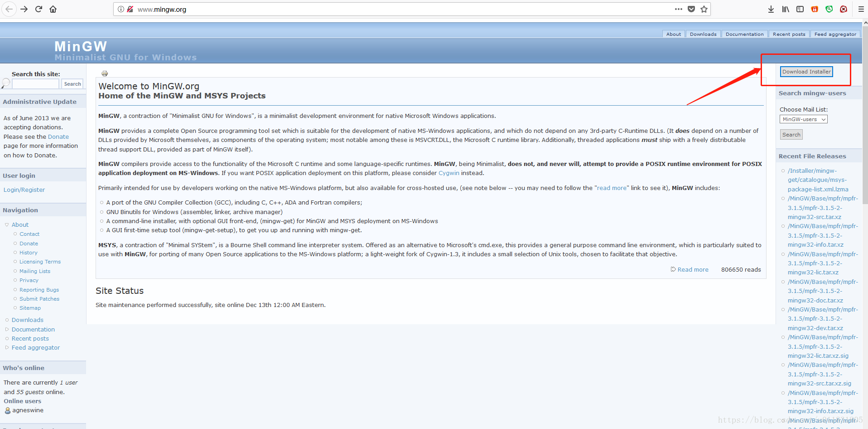Screen dimensions: 868x429
Task: Open the Submit Patches link
Action: coord(39,299)
